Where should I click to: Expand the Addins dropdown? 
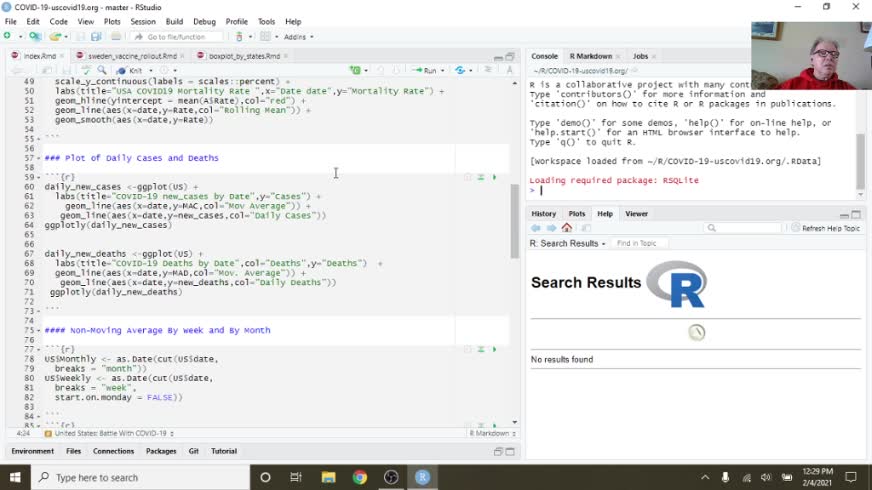click(x=297, y=37)
